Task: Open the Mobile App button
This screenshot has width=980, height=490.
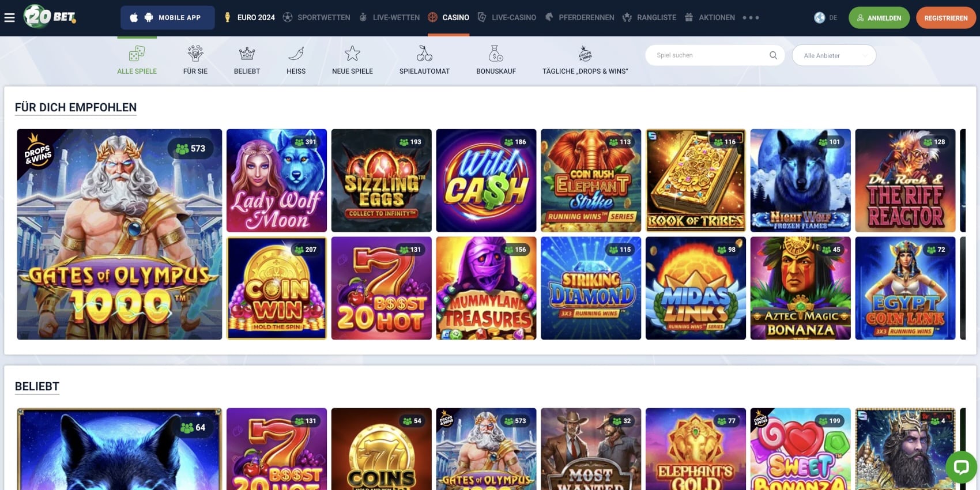Action: click(168, 18)
